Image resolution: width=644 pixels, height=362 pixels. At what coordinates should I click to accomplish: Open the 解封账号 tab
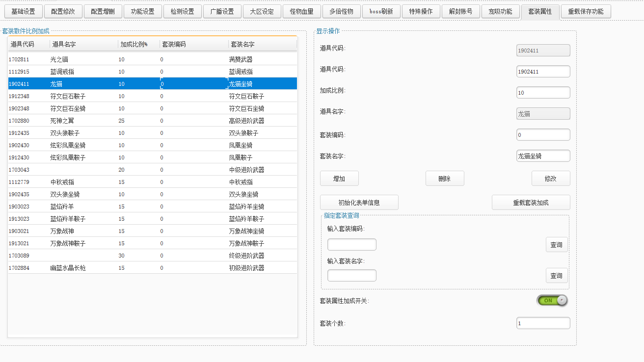click(460, 11)
